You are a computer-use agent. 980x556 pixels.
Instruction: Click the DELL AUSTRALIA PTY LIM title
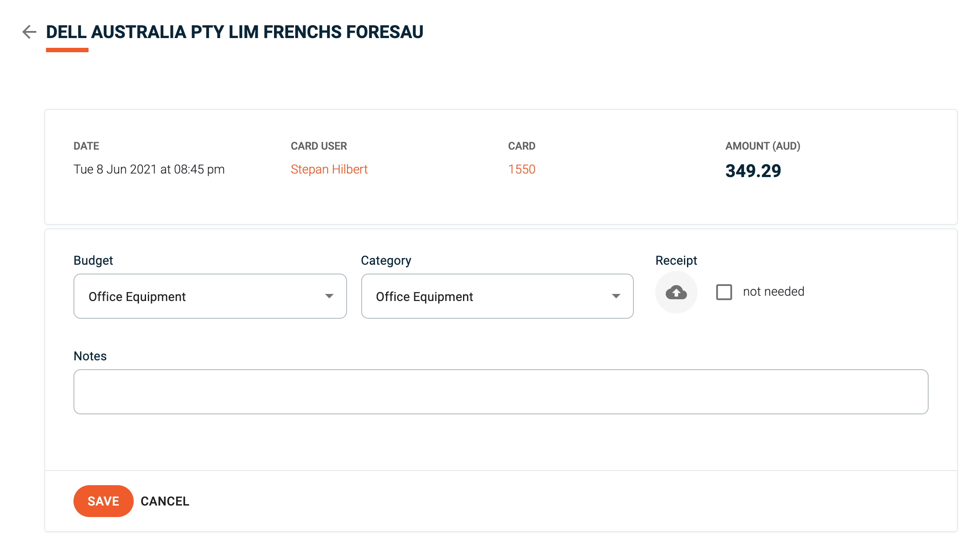[235, 31]
